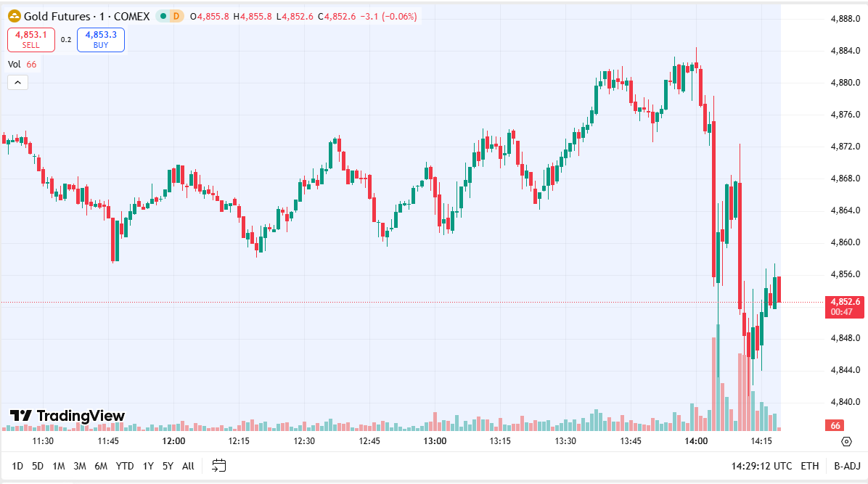Toggle the ETH extended hours session
Screen dimensions: 868x484
tap(809, 466)
